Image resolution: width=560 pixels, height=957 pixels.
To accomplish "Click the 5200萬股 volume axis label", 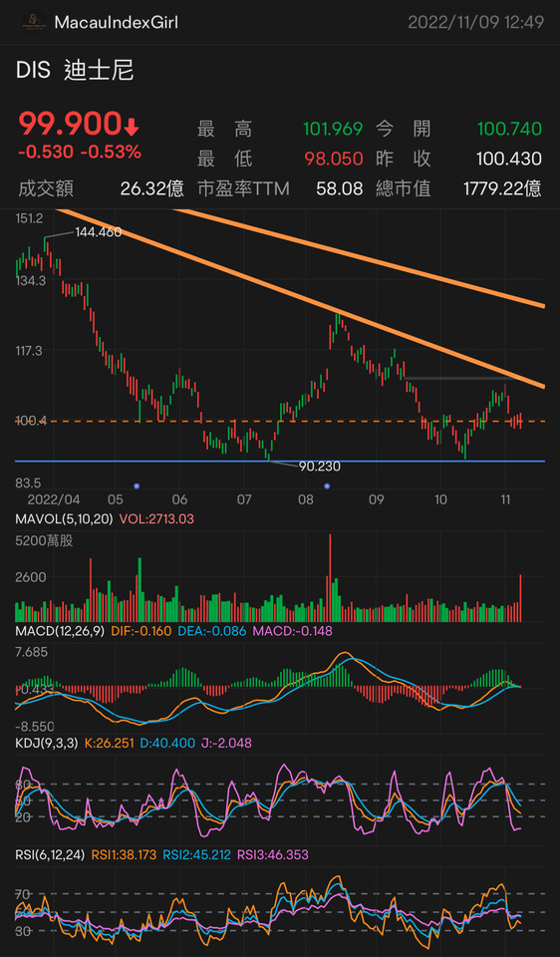I will pyautogui.click(x=45, y=540).
